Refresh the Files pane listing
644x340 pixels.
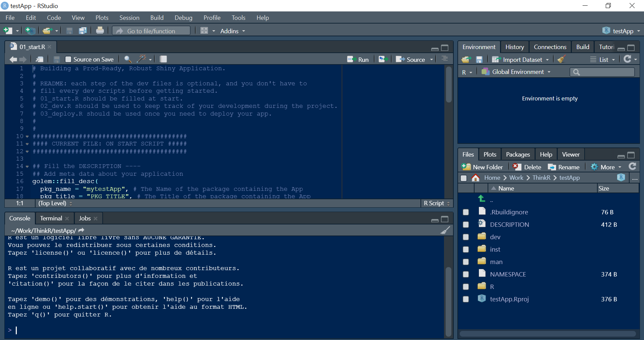(x=632, y=167)
